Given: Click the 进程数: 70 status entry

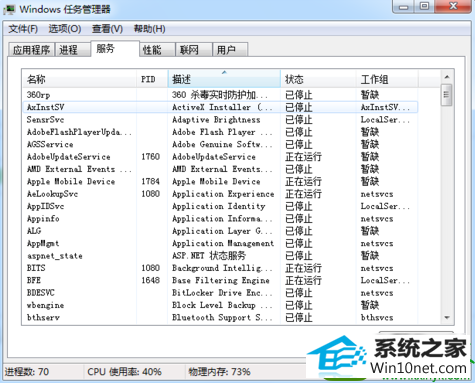Looking at the screenshot, I should (x=27, y=371).
